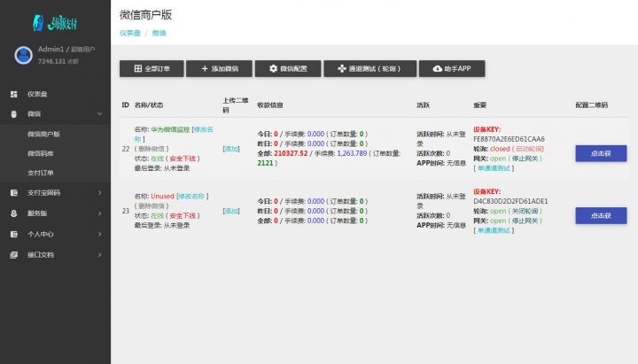Click the grid icon in 全部订单 button
This screenshot has height=364, width=638.
(138, 68)
